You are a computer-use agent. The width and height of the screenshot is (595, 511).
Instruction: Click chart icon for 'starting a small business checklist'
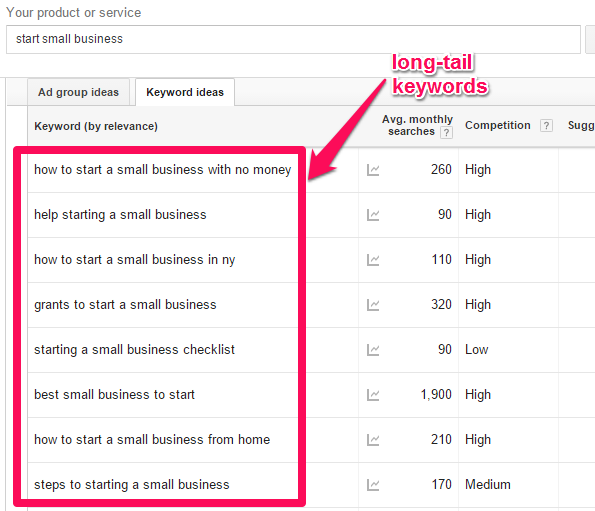click(373, 350)
